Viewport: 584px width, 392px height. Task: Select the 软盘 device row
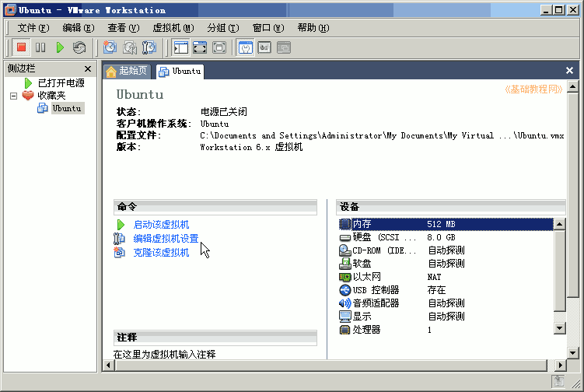pyautogui.click(x=446, y=264)
